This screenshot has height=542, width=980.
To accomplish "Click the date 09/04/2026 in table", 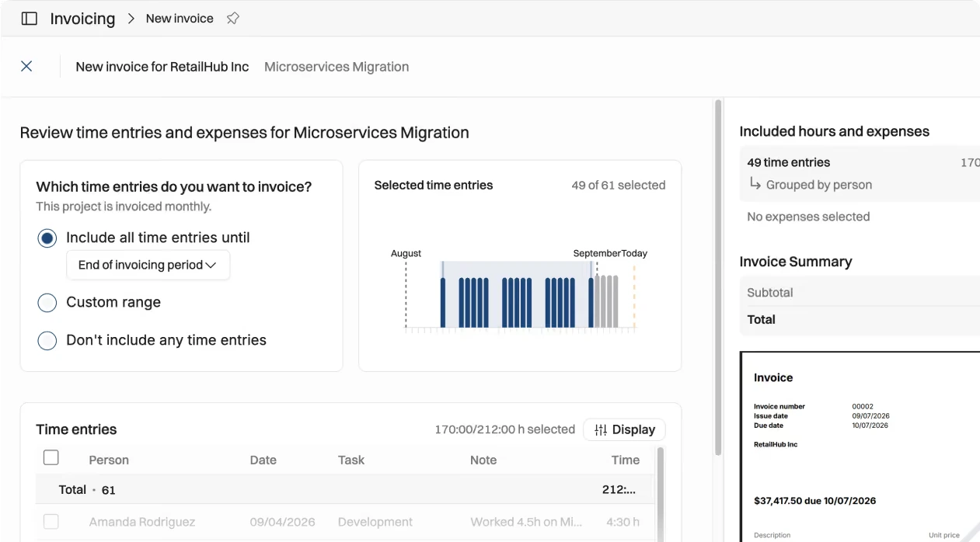I will click(x=283, y=522).
